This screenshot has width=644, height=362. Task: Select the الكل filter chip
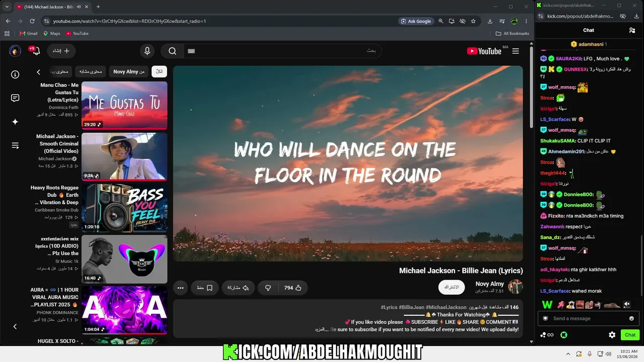click(159, 71)
